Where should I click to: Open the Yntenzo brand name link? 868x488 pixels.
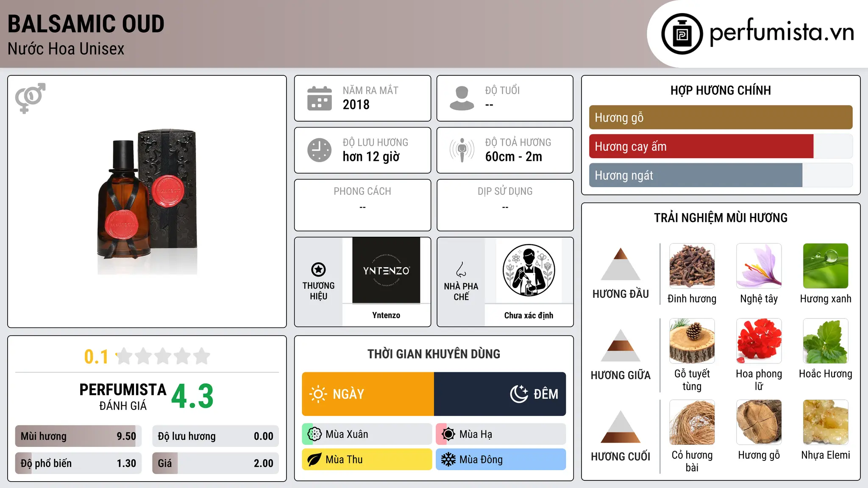click(x=386, y=315)
